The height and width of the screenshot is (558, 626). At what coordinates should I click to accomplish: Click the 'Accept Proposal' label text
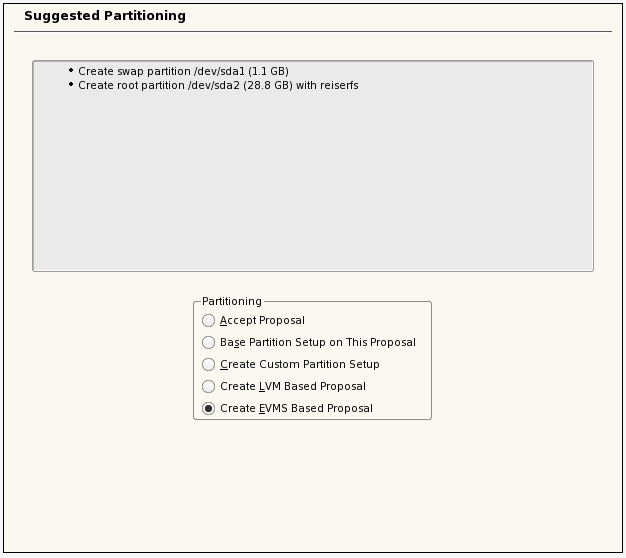coord(262,321)
